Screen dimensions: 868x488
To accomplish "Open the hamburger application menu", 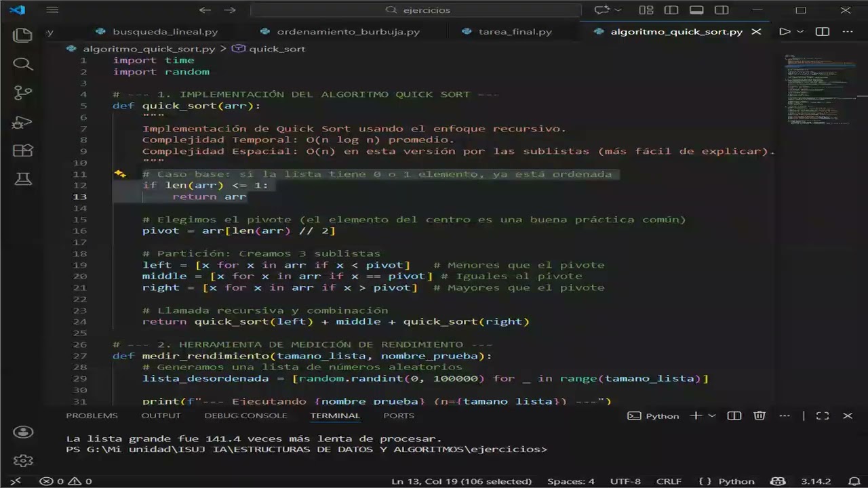I will (52, 10).
